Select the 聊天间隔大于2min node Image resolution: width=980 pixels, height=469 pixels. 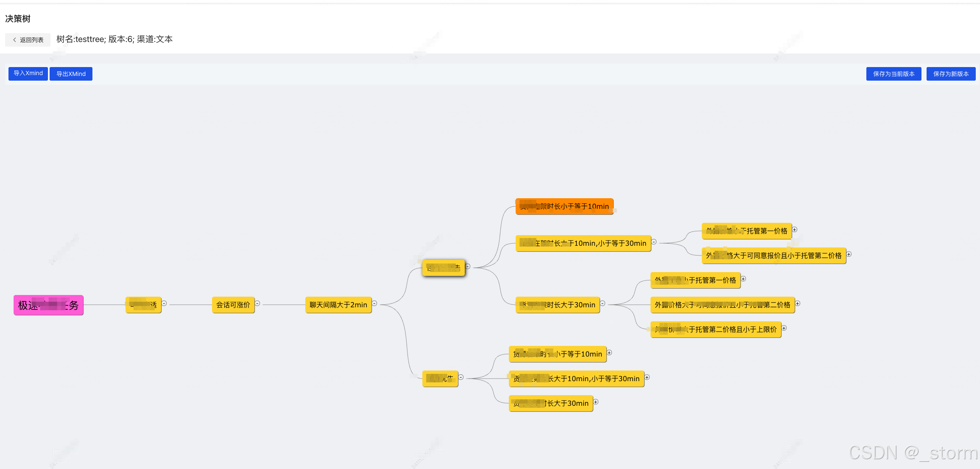(338, 304)
